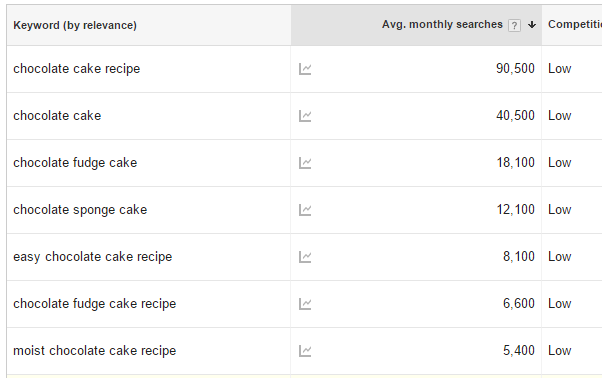The height and width of the screenshot is (378, 602).
Task: Click Low competition for chocolate fudge cake recipe
Action: pyautogui.click(x=559, y=304)
